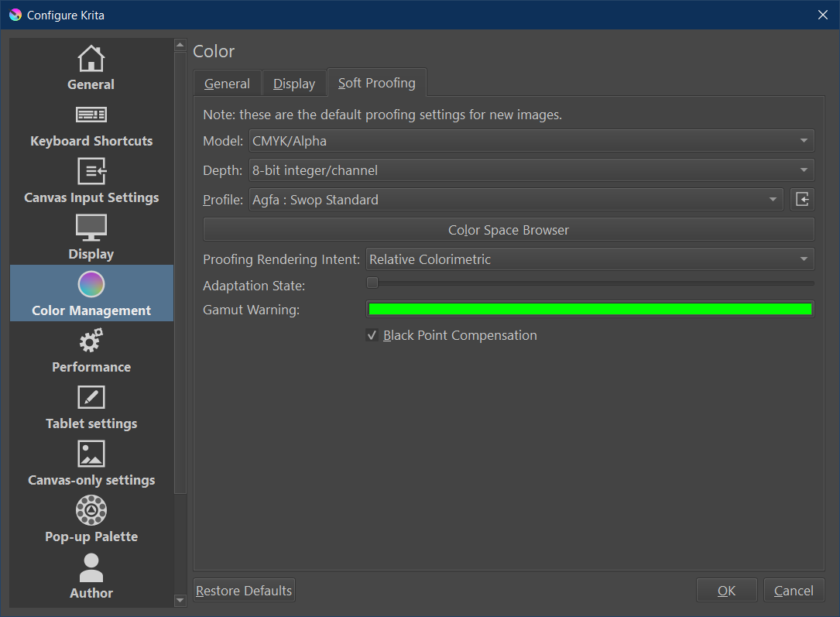Click the green Gamut Warning color swatch
Viewport: 840px width, 617px height.
click(x=590, y=309)
